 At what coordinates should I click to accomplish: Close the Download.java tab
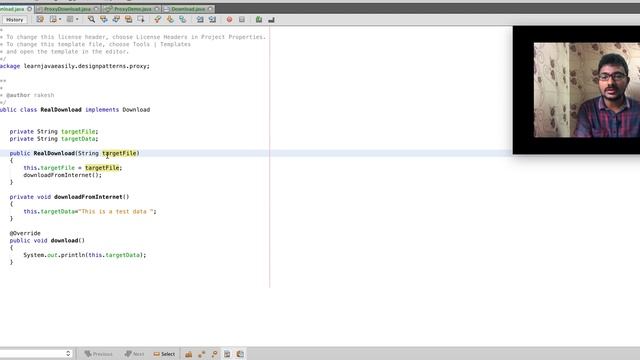pyautogui.click(x=210, y=9)
